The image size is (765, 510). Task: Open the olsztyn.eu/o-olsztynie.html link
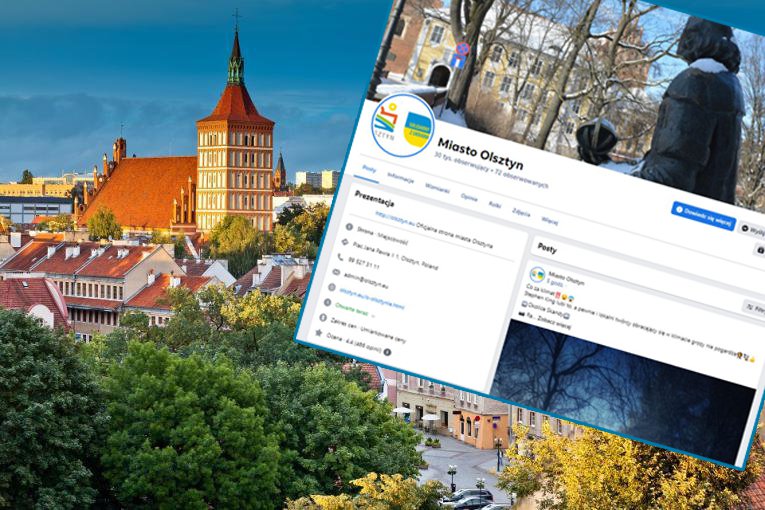pos(372,298)
